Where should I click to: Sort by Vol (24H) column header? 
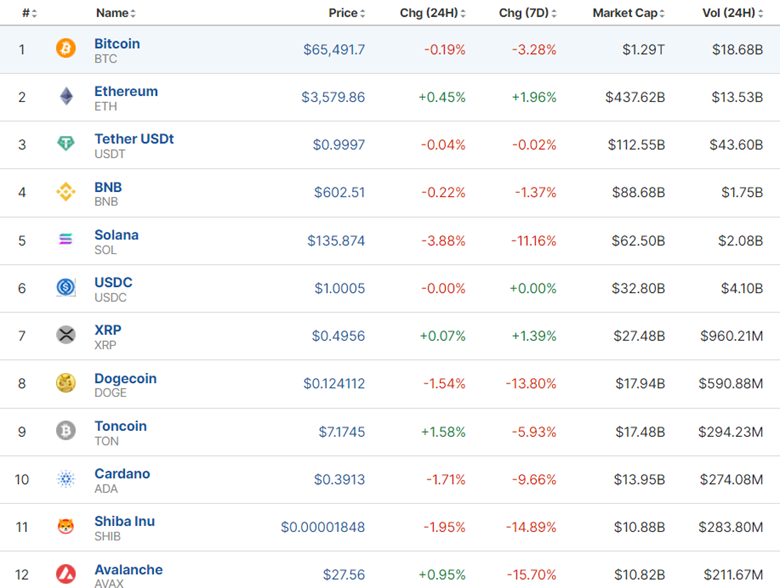click(x=733, y=13)
